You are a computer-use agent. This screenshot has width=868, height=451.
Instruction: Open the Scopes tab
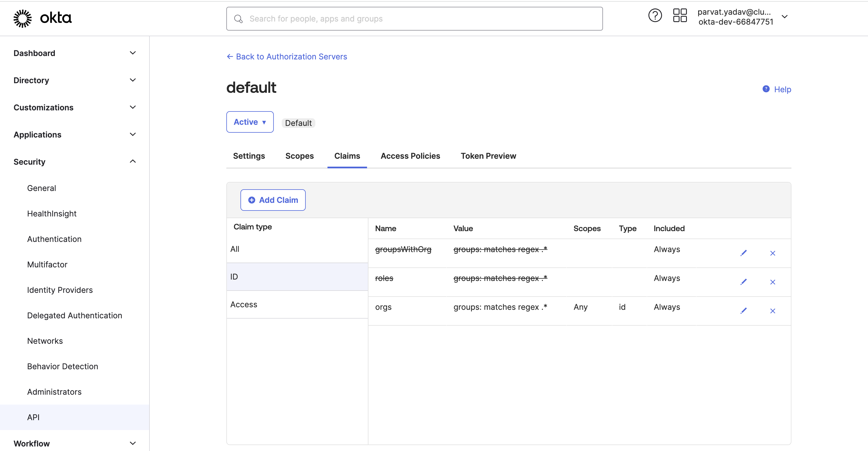click(300, 156)
